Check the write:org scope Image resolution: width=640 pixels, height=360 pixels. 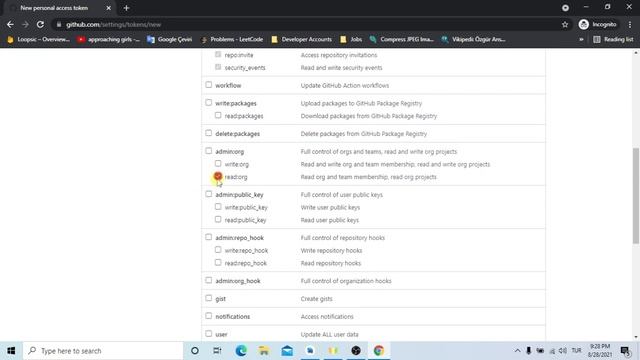(x=218, y=164)
